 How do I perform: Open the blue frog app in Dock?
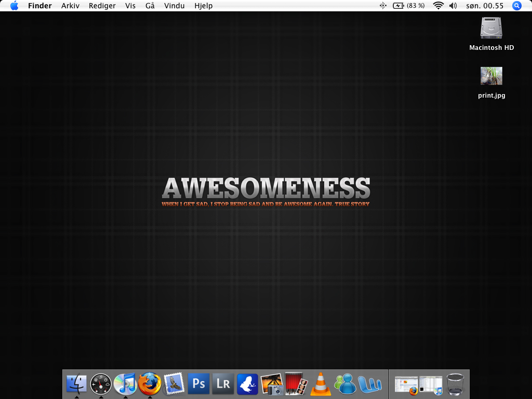click(x=247, y=384)
